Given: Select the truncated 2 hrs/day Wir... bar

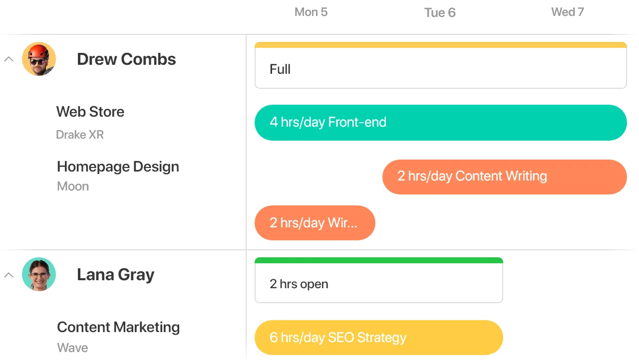Looking at the screenshot, I should [x=315, y=223].
